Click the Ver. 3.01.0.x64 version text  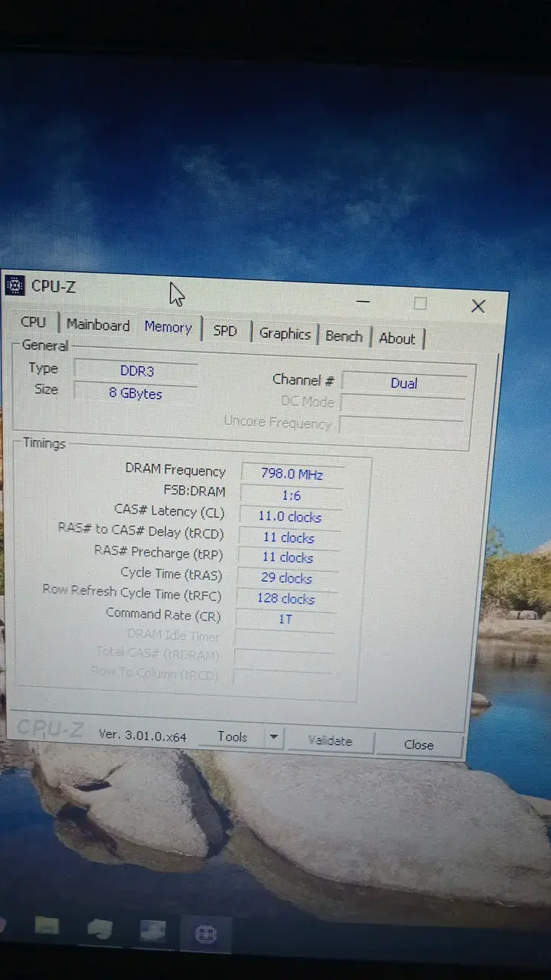[x=142, y=735]
